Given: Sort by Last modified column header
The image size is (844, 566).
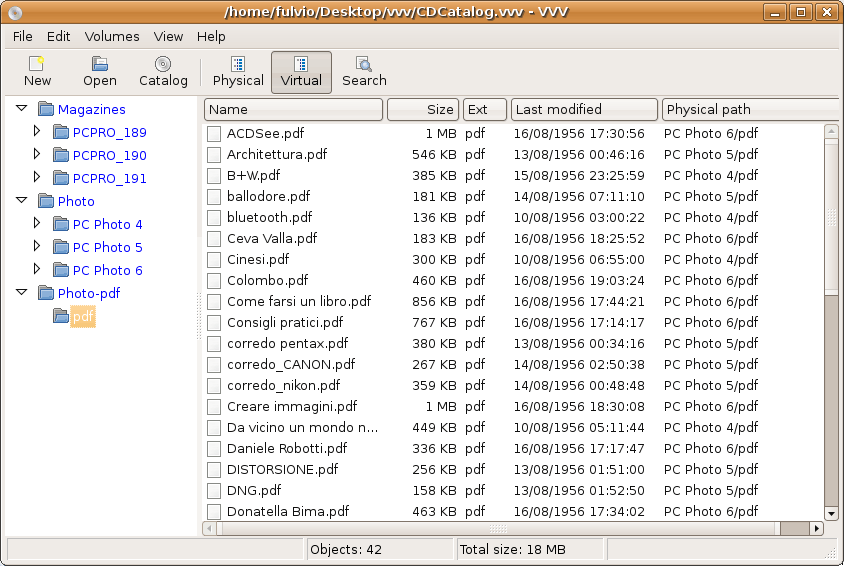Looking at the screenshot, I should tap(585, 110).
